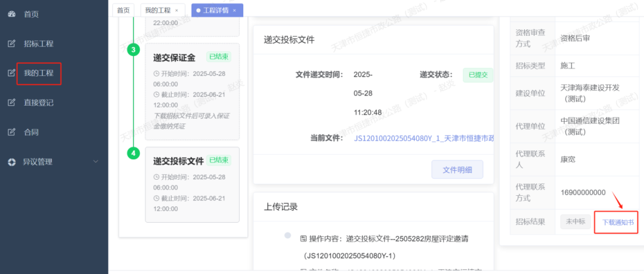Viewport: 644px width, 274px height.
Task: Click the 当前文件 label
Action: point(327,138)
